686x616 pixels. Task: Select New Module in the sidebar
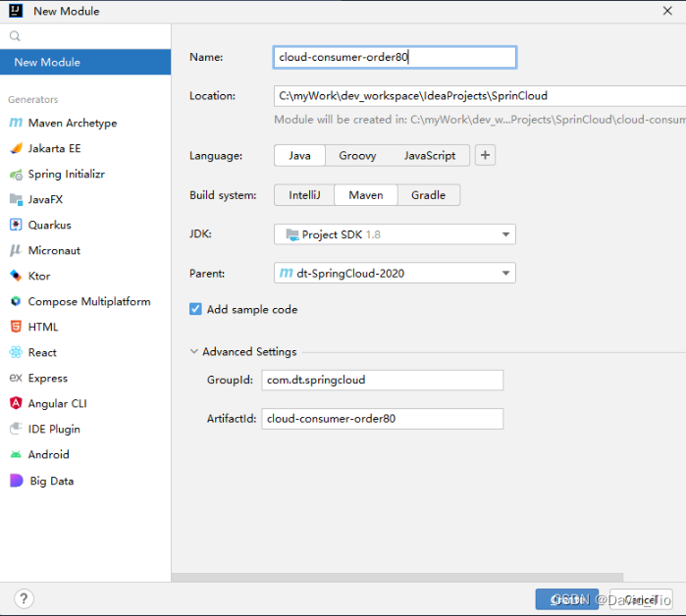click(x=85, y=62)
